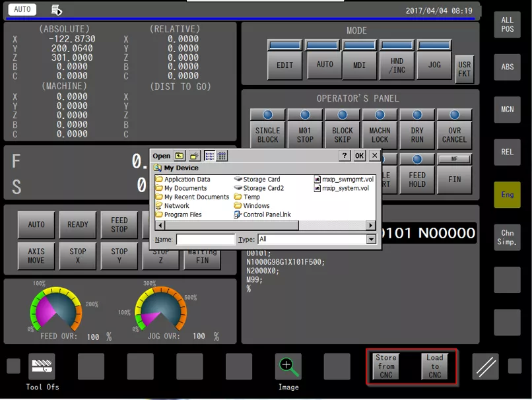Enable MACHN LOCK switch
The width and height of the screenshot is (532, 400).
coord(380,135)
